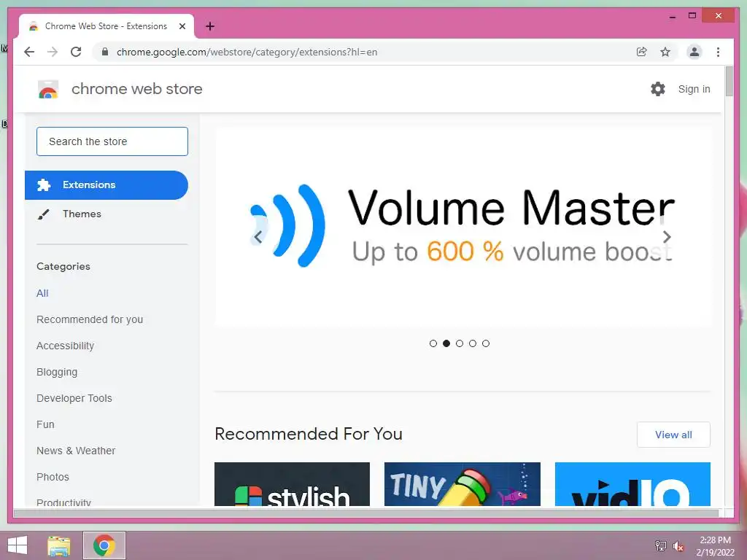747x560 pixels.
Task: Select the second carousel dot
Action: [446, 343]
